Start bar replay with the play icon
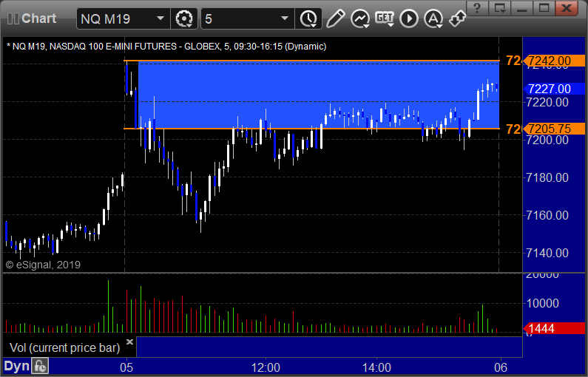The image size is (588, 377). 409,18
